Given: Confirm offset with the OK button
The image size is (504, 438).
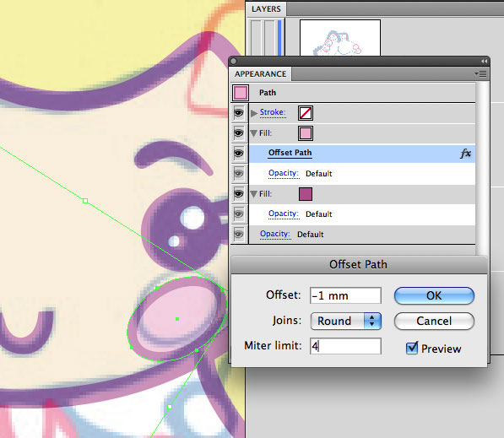Looking at the screenshot, I should 434,295.
